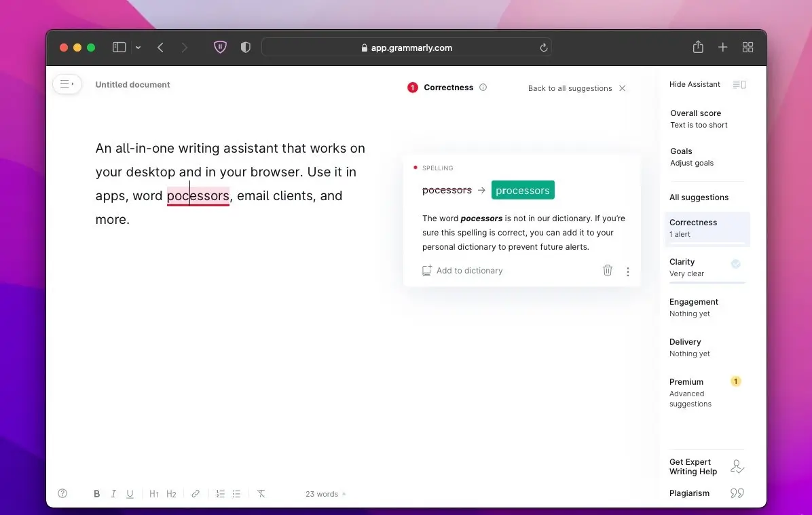Open the Overall score section

(x=699, y=119)
